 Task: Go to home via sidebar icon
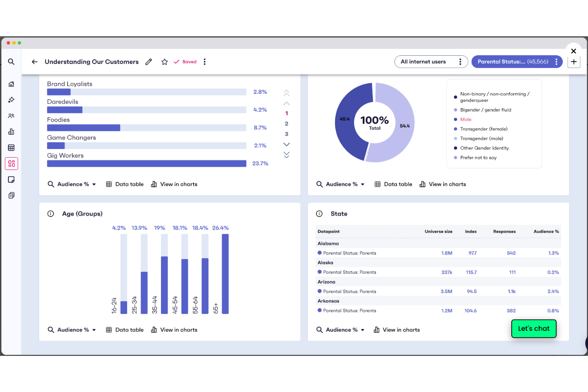click(11, 84)
